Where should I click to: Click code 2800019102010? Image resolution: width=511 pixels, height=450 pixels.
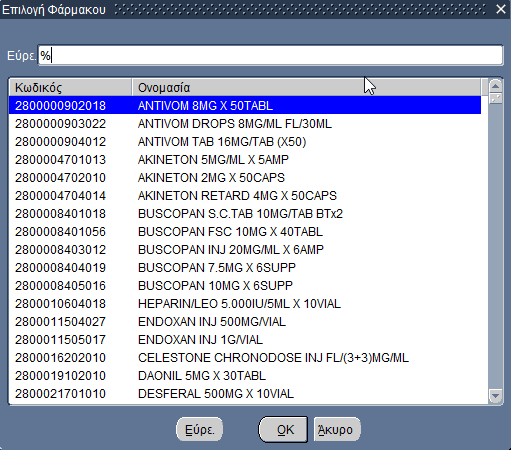(x=60, y=376)
